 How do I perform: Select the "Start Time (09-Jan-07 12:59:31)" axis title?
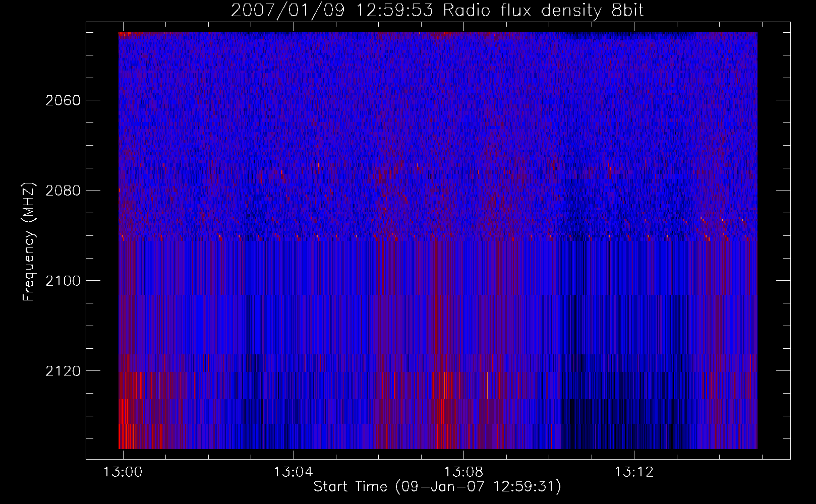point(437,487)
